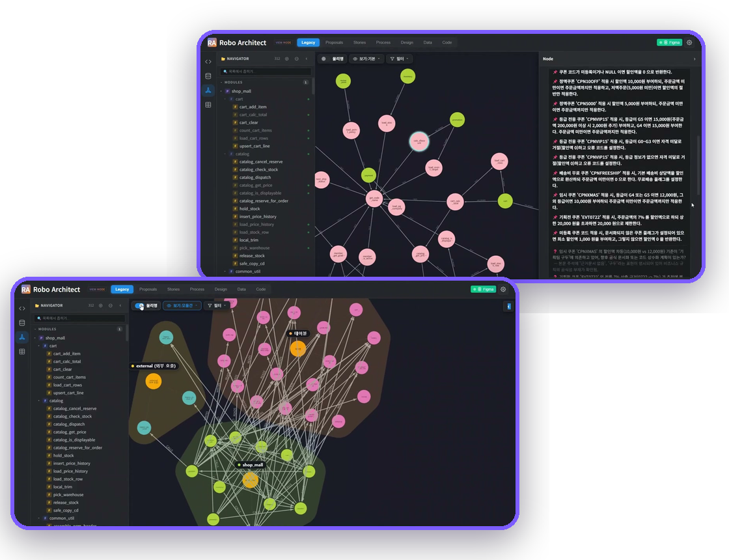The image size is (729, 560).
Task: Click F icon beside cart_add_item in top window
Action: click(235, 107)
